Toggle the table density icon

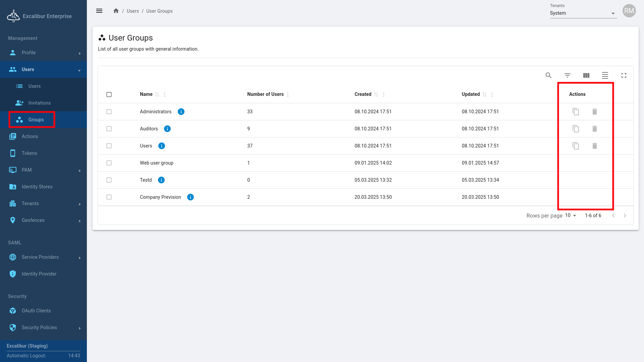(x=605, y=75)
